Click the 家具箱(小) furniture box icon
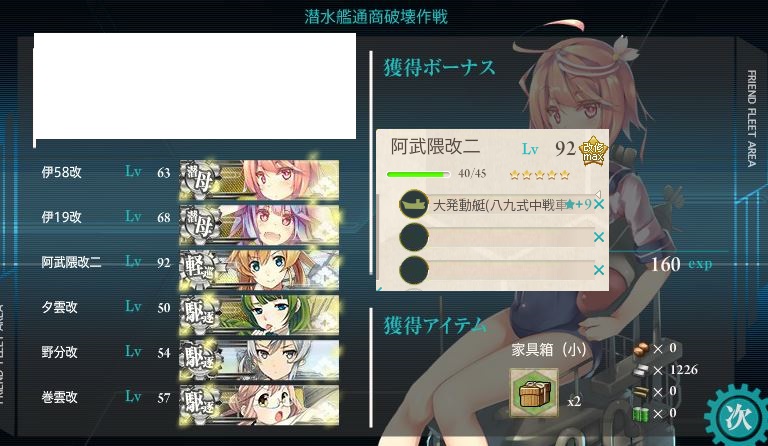 coord(534,393)
